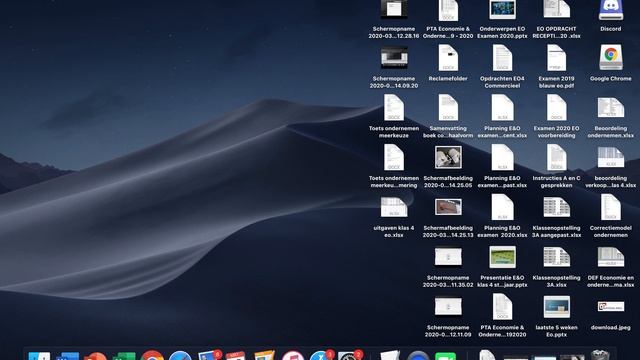640x360 pixels.
Task: Select Schermafbeelding 2020-03...14.25.13 image
Action: (x=448, y=207)
